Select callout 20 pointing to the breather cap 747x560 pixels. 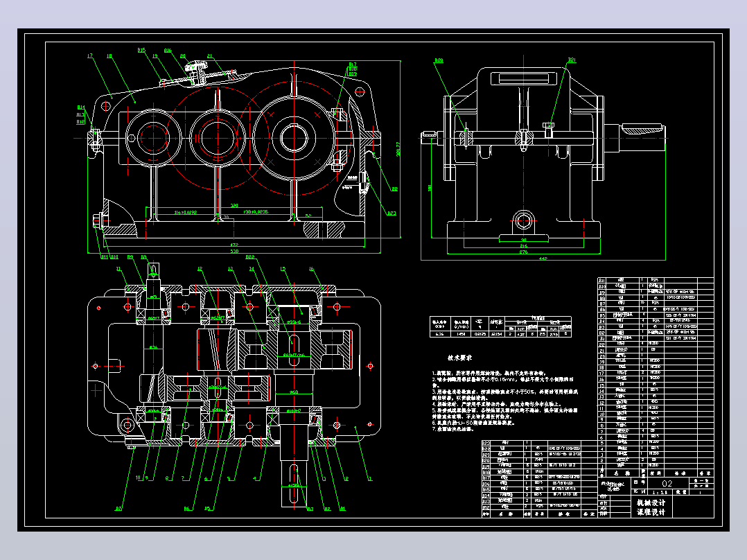point(182,56)
